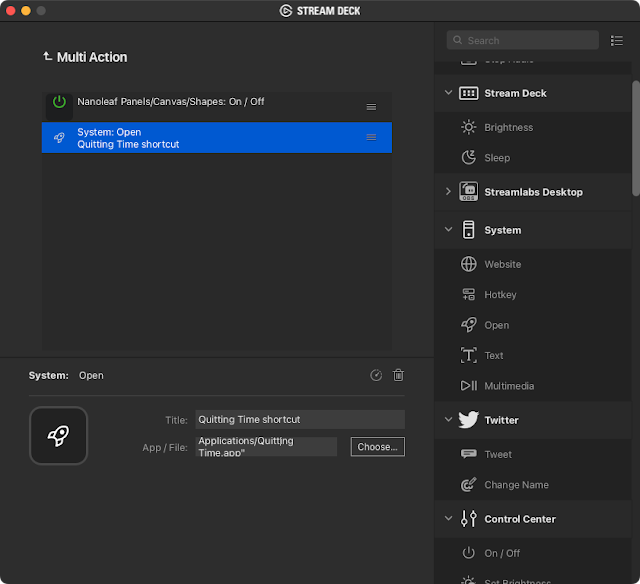Click the list view icon beside search
The image size is (640, 584).
[x=617, y=40]
